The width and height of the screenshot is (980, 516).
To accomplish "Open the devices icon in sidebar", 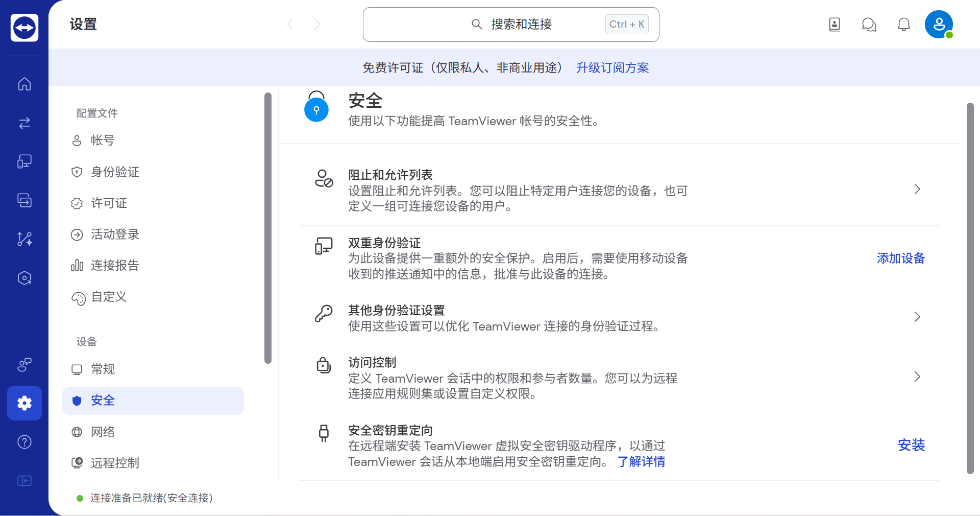I will point(24,161).
